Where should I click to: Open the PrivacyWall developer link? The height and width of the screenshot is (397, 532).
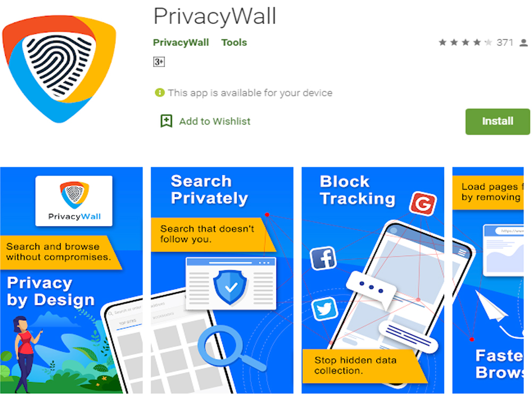tap(181, 43)
